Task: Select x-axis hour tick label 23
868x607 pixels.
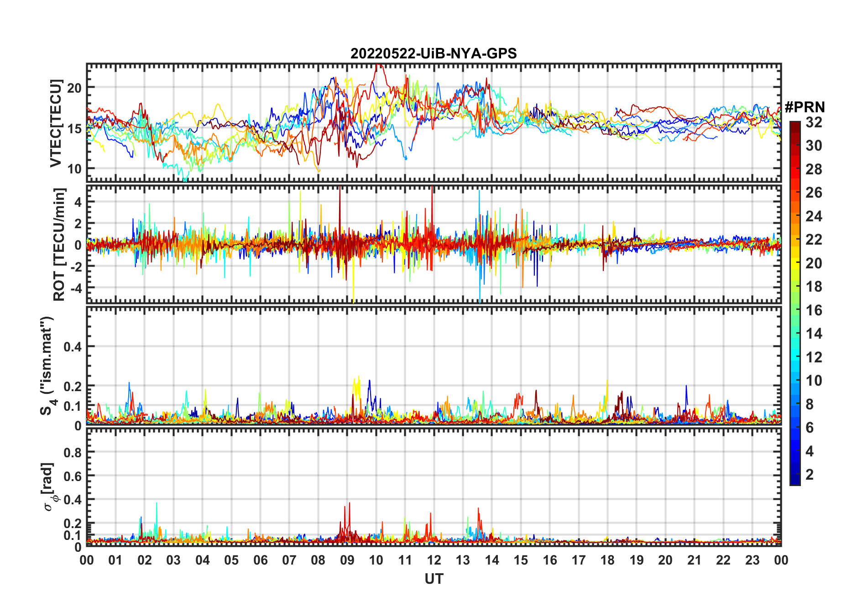Action: (x=753, y=560)
